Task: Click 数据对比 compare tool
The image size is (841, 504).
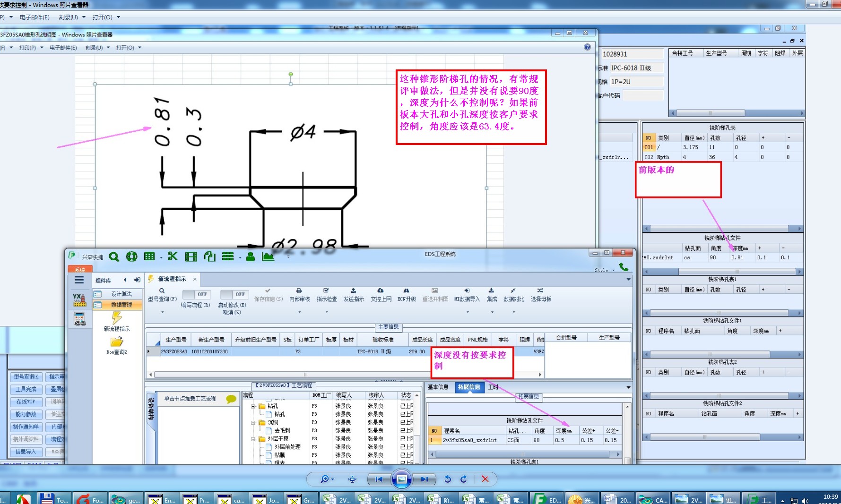Action: (x=514, y=295)
